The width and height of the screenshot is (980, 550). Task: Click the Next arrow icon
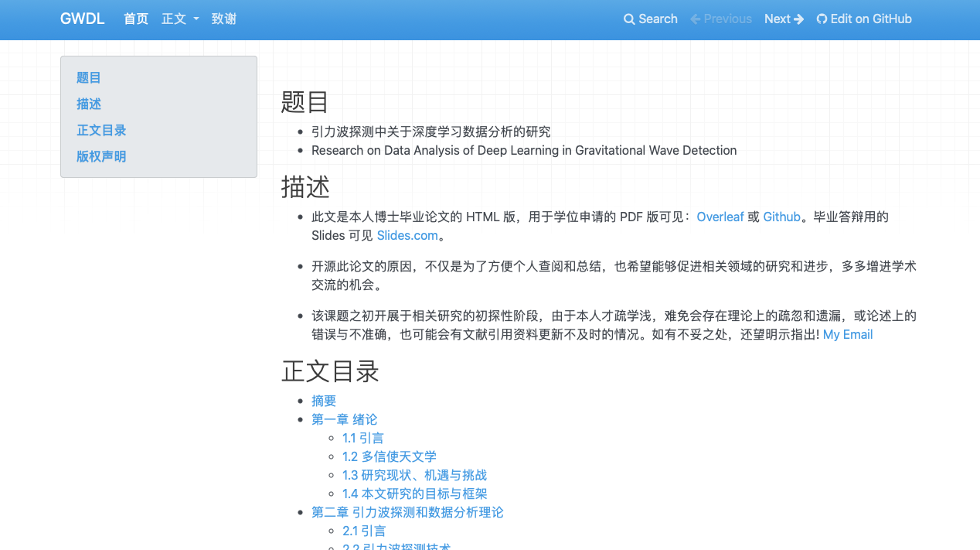(800, 19)
